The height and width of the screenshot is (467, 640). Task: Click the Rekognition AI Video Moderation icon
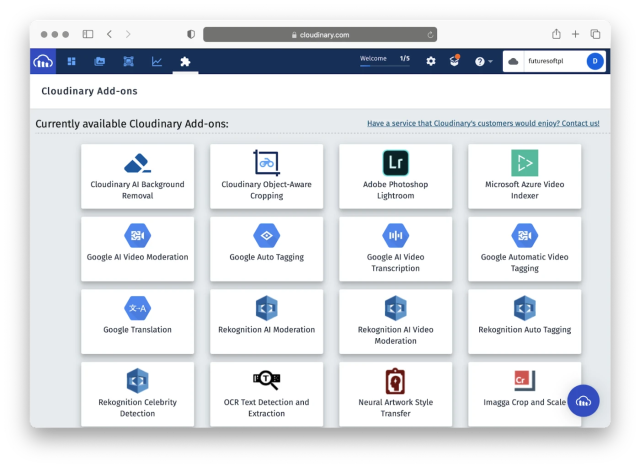pos(396,308)
